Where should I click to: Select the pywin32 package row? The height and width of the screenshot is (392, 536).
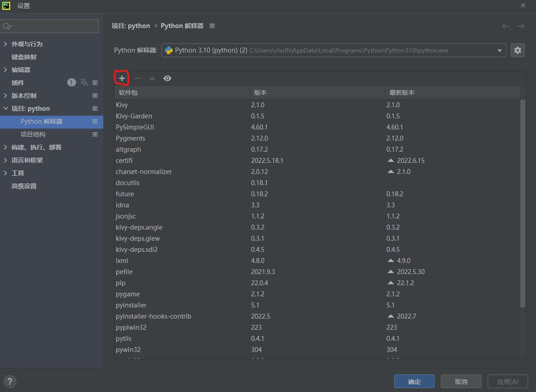pos(317,350)
